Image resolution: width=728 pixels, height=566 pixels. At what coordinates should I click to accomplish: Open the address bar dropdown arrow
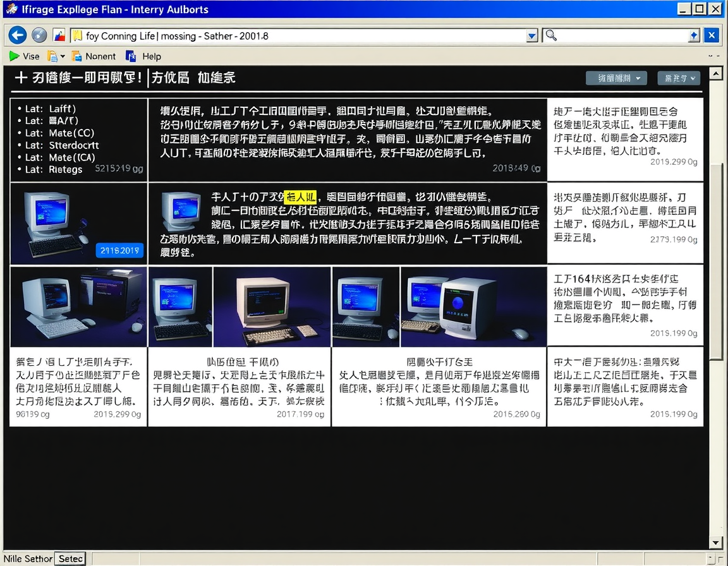(x=532, y=36)
